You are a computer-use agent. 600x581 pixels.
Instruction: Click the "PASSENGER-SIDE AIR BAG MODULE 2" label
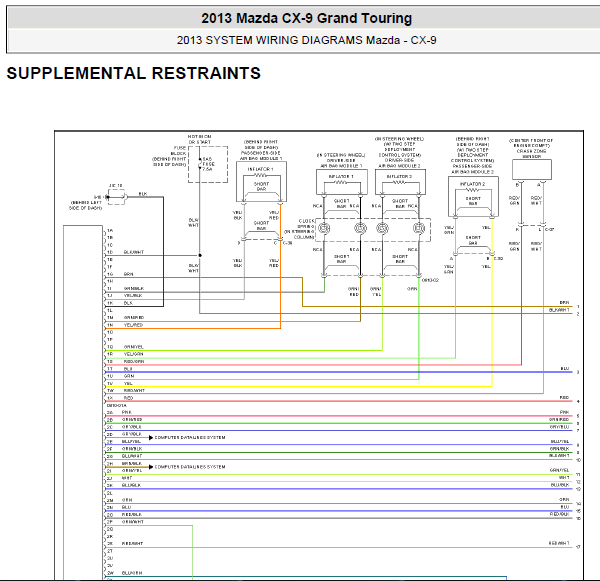coord(472,169)
